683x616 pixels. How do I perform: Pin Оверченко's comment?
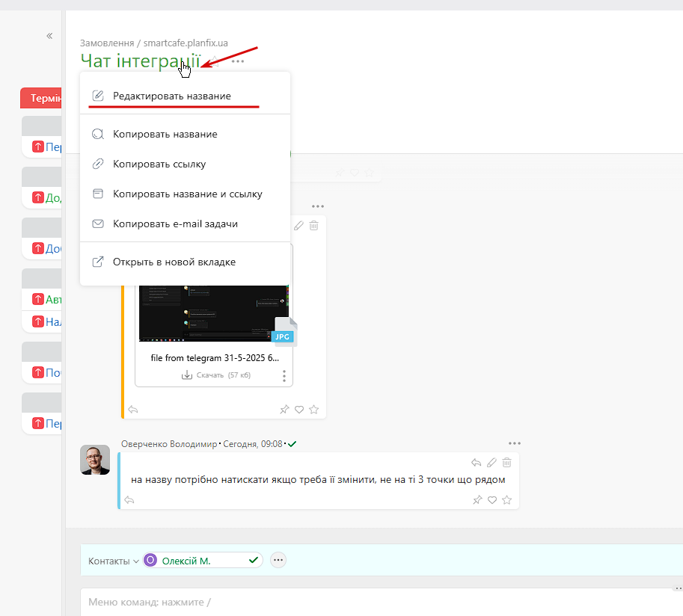pyautogui.click(x=477, y=500)
